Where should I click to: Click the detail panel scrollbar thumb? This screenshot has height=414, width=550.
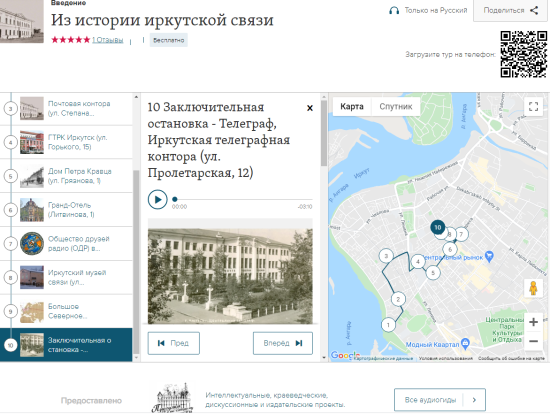tap(324, 133)
